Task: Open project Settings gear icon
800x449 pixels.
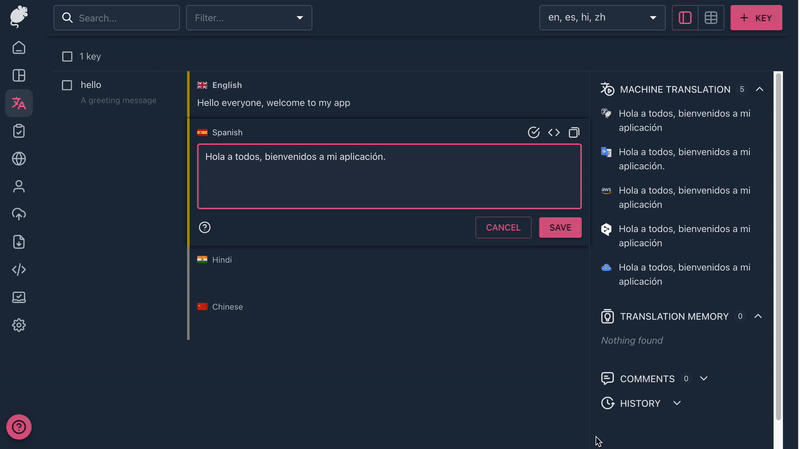Action: [x=19, y=325]
